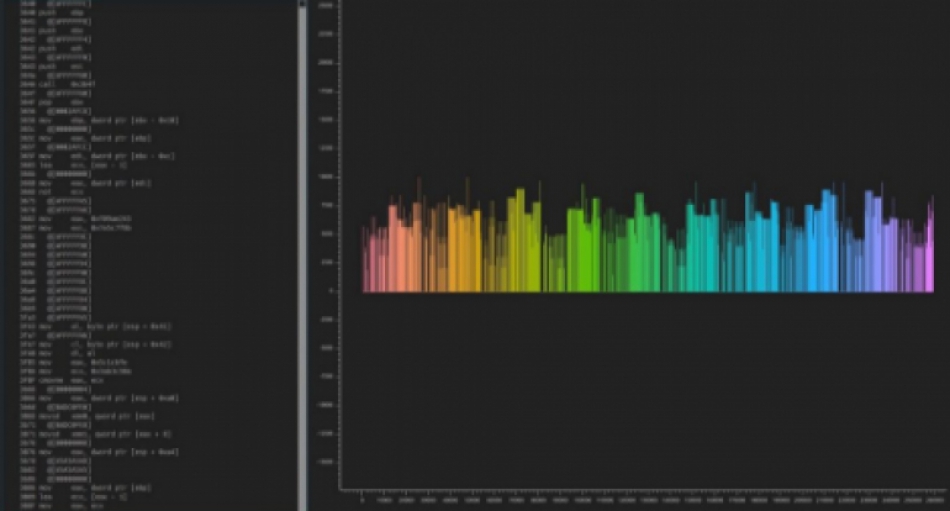This screenshot has width=950, height=511.
Task: Select the "call" instruction line
Action: pos(58,84)
